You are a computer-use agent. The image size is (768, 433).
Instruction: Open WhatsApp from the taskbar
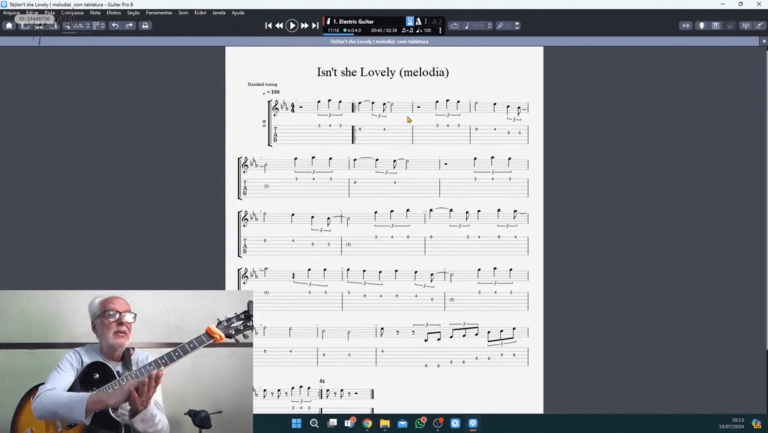click(420, 423)
